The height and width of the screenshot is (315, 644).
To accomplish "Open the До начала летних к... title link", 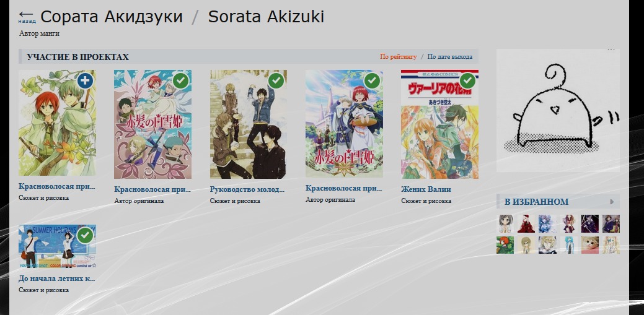I will click(x=56, y=279).
